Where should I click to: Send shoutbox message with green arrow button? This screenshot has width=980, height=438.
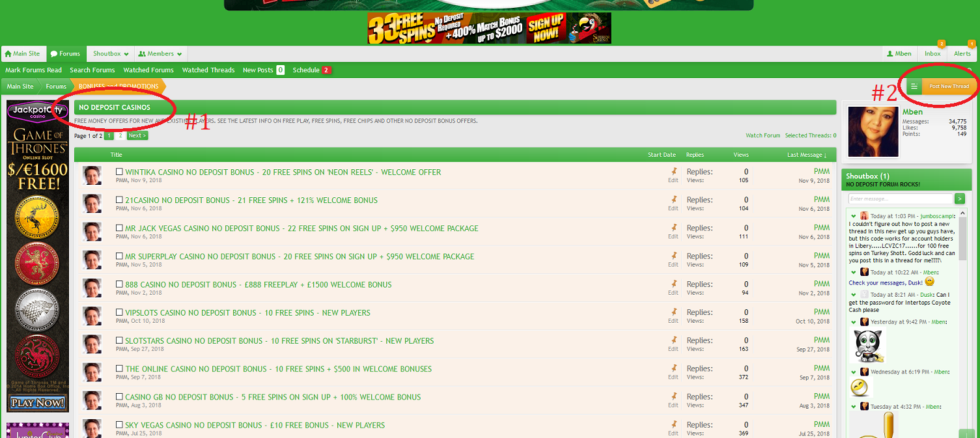click(x=960, y=198)
